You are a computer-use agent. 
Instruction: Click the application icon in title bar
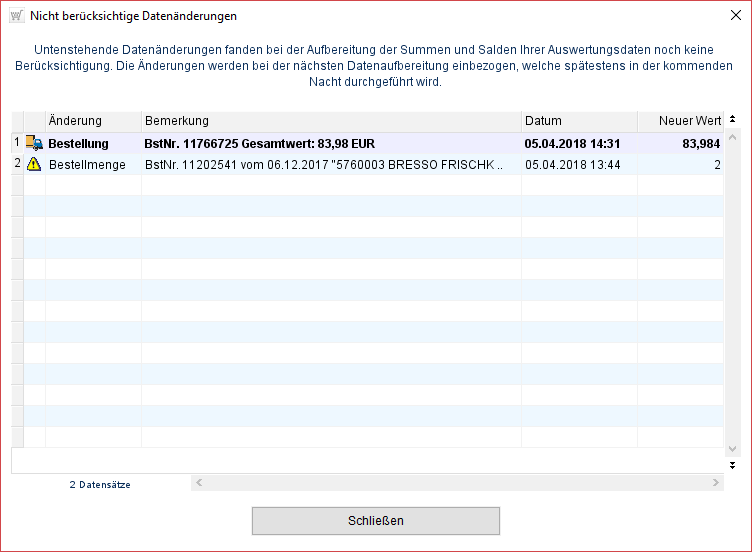pyautogui.click(x=15, y=16)
